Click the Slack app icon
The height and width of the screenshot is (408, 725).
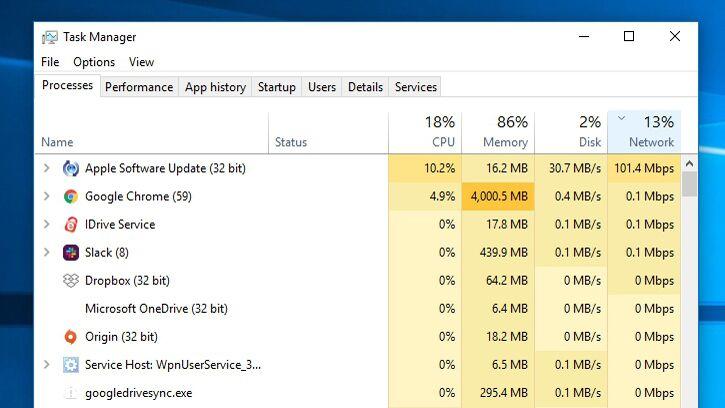(71, 253)
